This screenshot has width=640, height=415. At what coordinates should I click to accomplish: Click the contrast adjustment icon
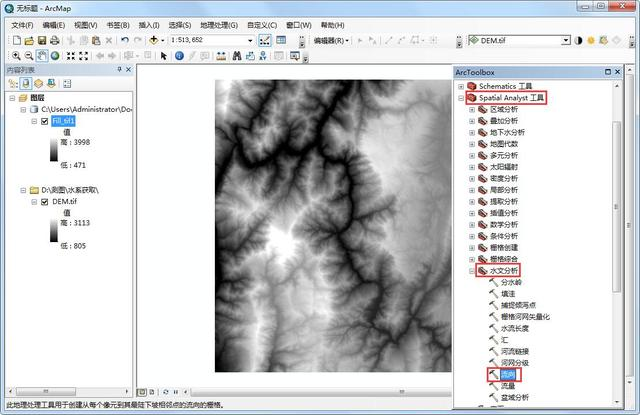tap(578, 40)
